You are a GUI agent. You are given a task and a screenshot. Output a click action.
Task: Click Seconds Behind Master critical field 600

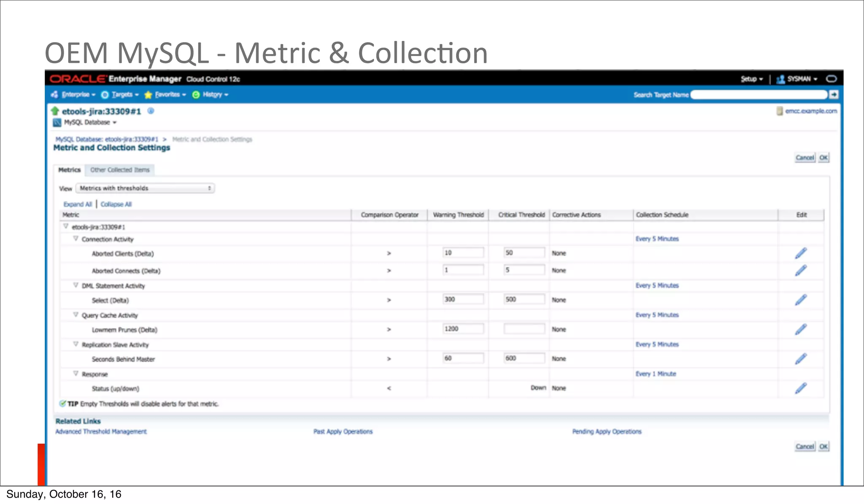(x=524, y=358)
